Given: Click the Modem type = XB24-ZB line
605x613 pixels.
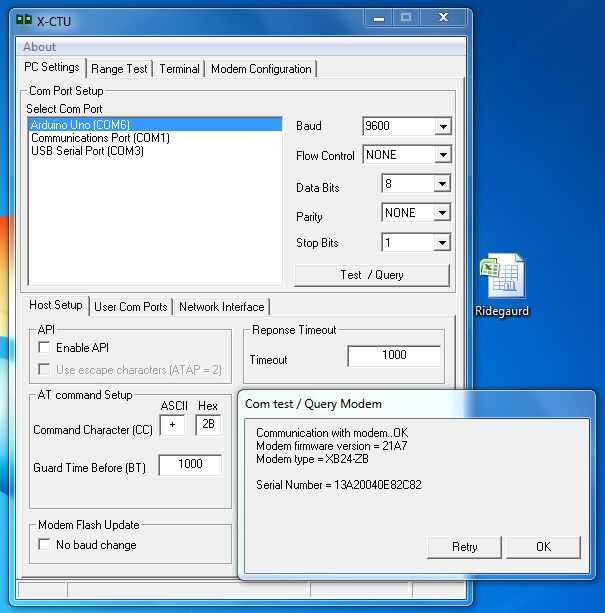Looking at the screenshot, I should point(312,459).
